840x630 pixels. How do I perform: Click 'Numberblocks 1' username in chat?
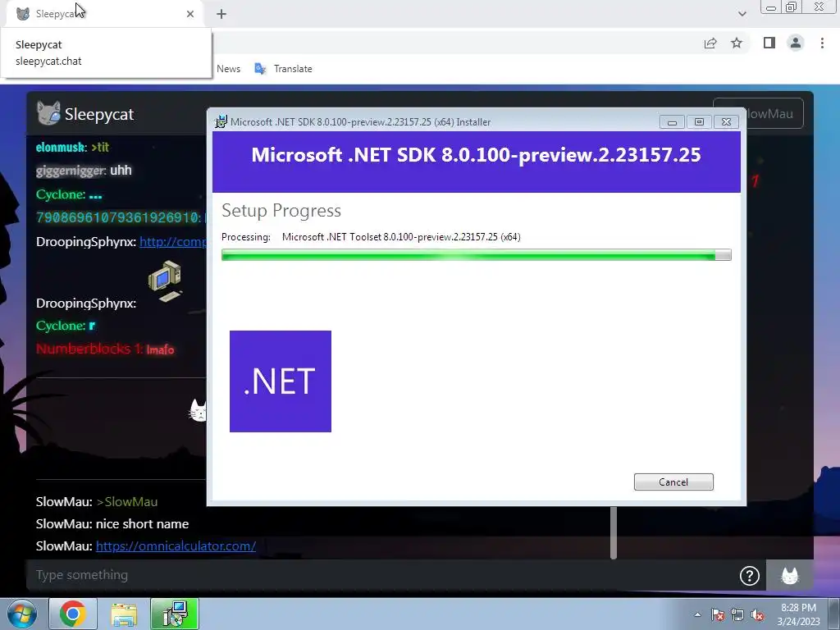89,349
